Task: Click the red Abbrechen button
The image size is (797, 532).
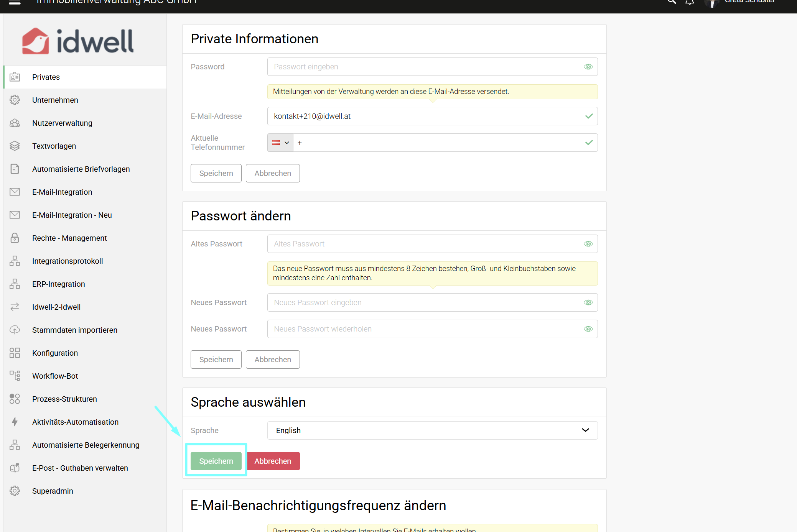Action: [x=273, y=461]
